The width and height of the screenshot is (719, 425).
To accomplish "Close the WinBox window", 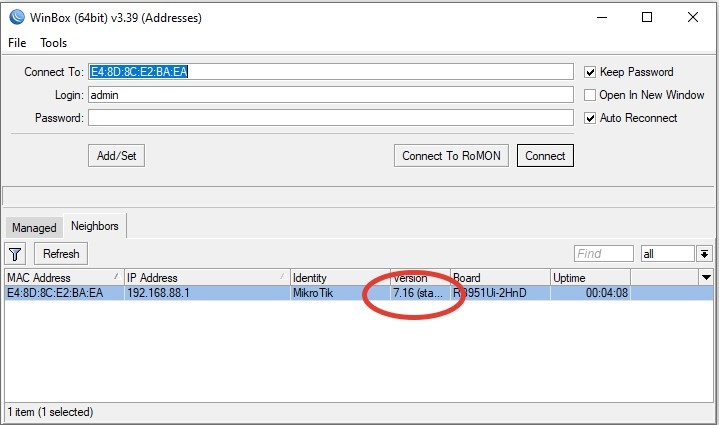I will (693, 17).
